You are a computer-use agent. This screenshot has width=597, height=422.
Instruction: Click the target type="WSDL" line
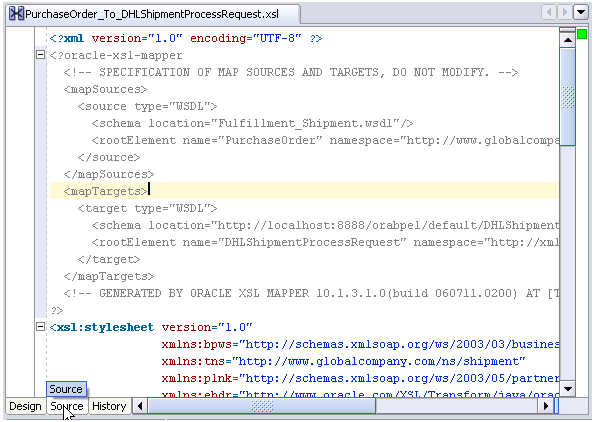(x=147, y=208)
